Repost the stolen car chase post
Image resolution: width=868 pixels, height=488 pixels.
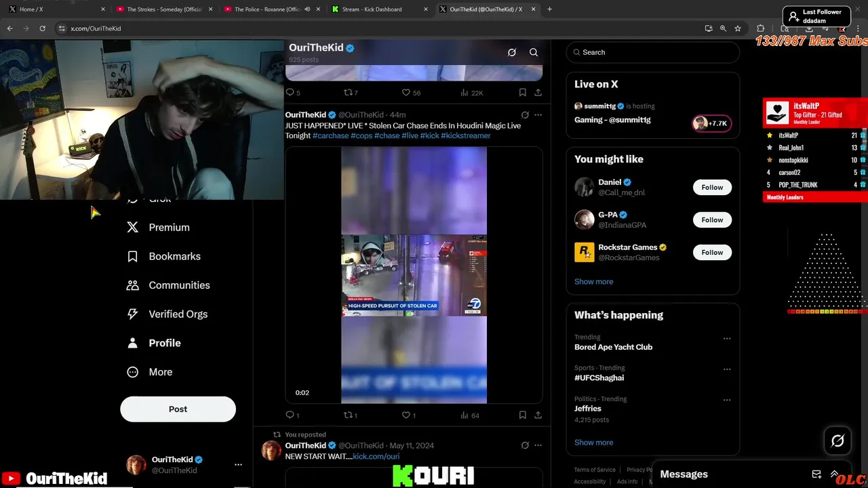click(350, 415)
